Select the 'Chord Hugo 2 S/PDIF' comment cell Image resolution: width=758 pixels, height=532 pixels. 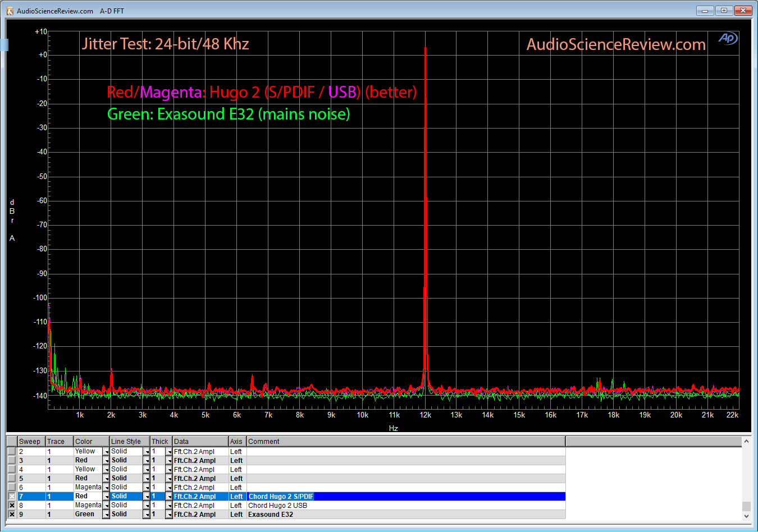(x=406, y=497)
